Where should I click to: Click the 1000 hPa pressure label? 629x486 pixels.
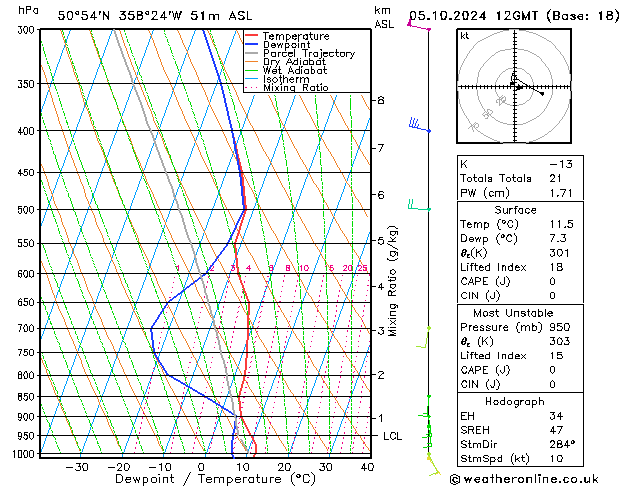coord(25,454)
